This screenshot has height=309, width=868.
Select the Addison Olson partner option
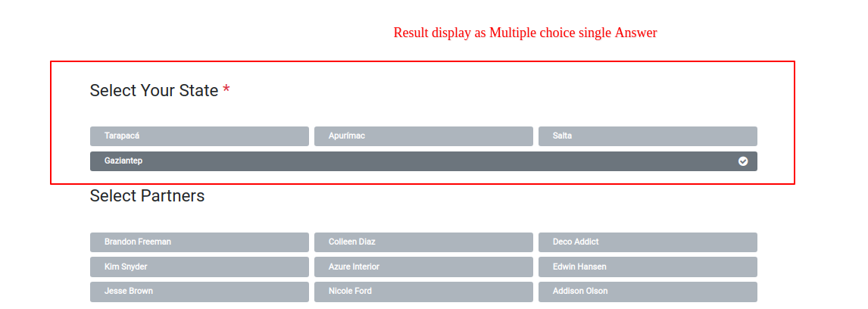(x=648, y=292)
